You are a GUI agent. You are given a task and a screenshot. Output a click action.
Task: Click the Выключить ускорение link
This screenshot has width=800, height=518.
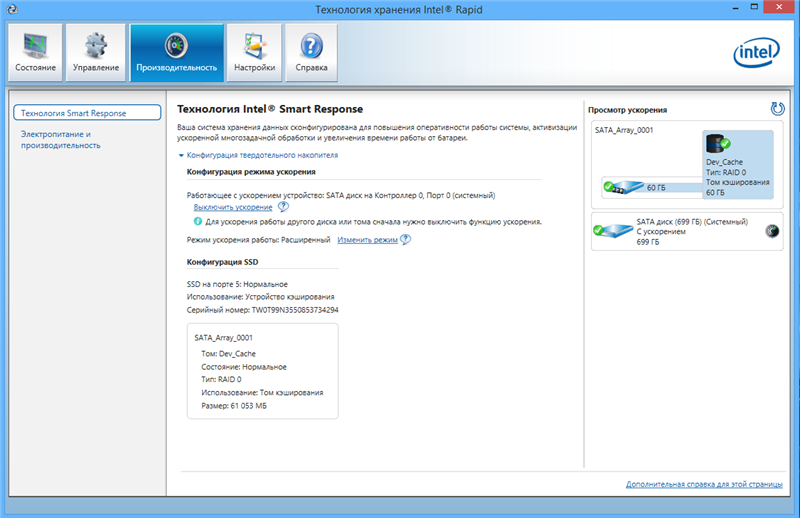(233, 207)
